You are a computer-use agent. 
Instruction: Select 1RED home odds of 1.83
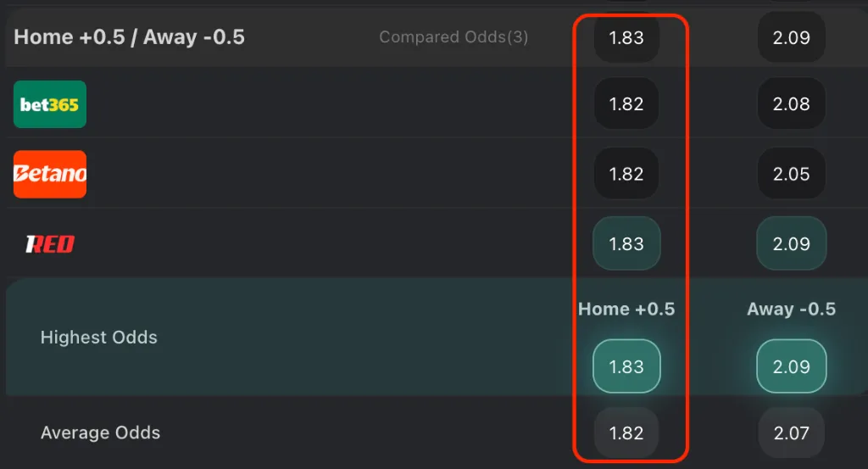626,244
